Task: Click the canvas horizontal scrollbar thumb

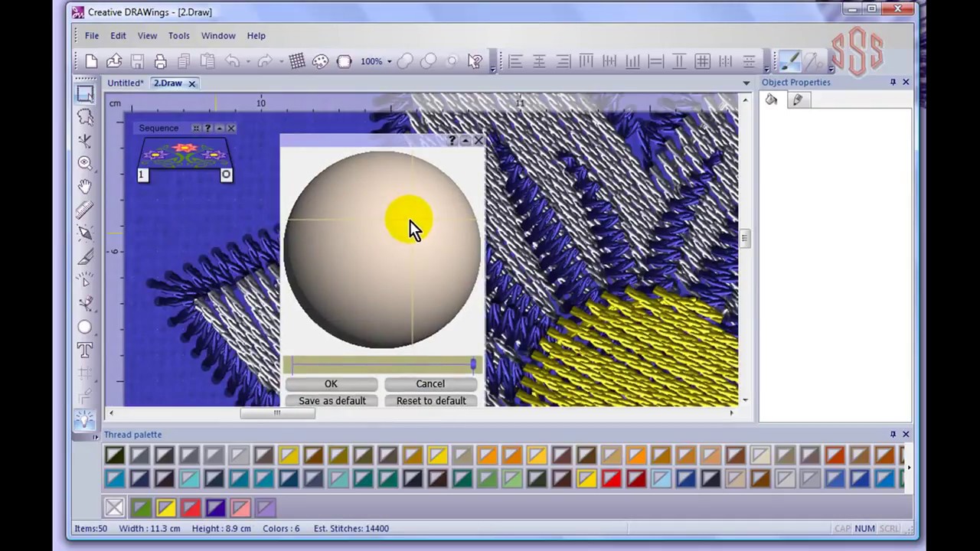Action: [277, 413]
